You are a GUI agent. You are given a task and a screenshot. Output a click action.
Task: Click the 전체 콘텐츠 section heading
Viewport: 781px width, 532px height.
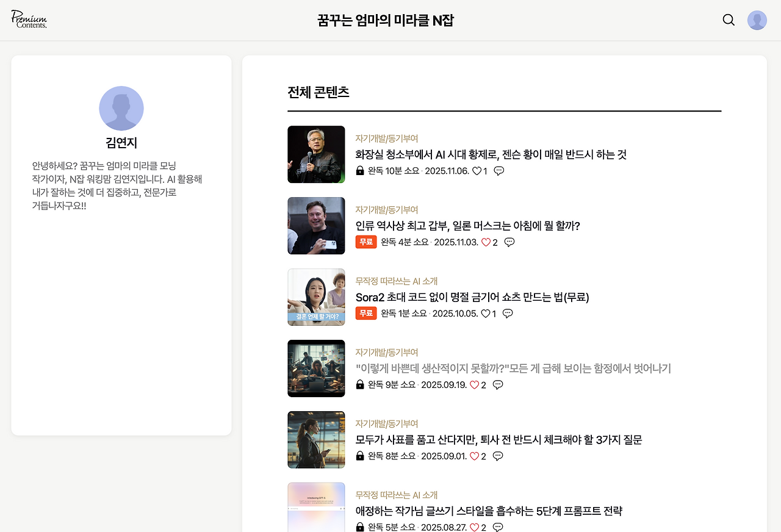click(x=319, y=93)
